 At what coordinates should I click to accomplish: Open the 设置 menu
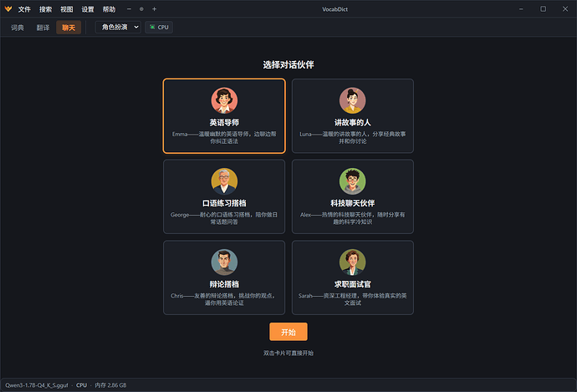pos(88,9)
